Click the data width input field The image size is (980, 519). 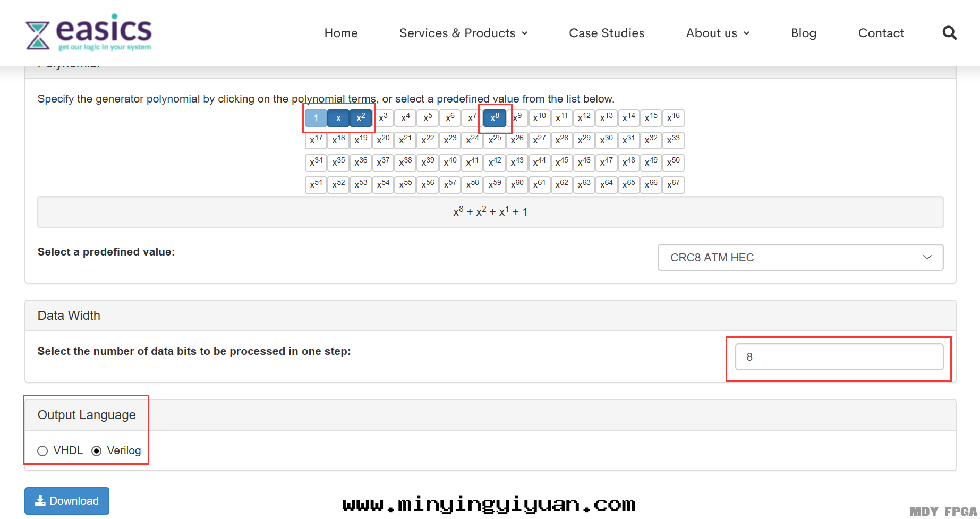(839, 357)
